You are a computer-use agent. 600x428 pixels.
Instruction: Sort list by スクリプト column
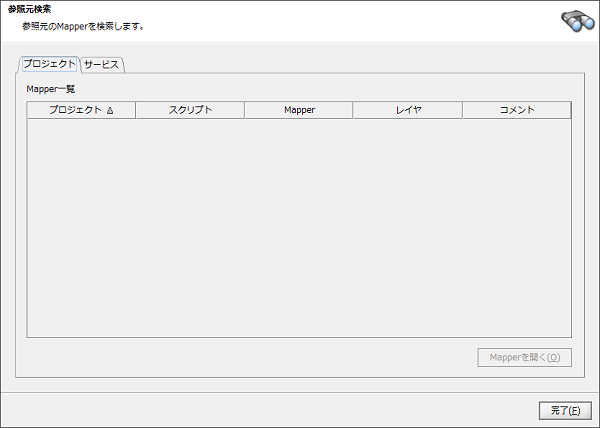click(x=189, y=110)
